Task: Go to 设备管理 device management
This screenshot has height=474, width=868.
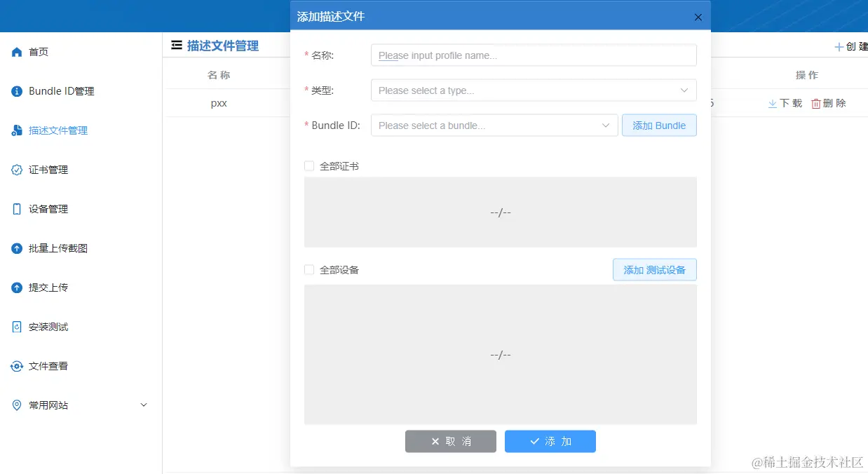Action: pyautogui.click(x=48, y=208)
